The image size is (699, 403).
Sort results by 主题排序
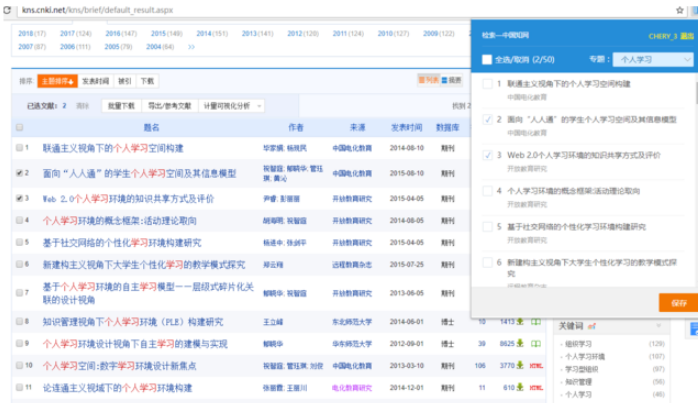(x=58, y=81)
